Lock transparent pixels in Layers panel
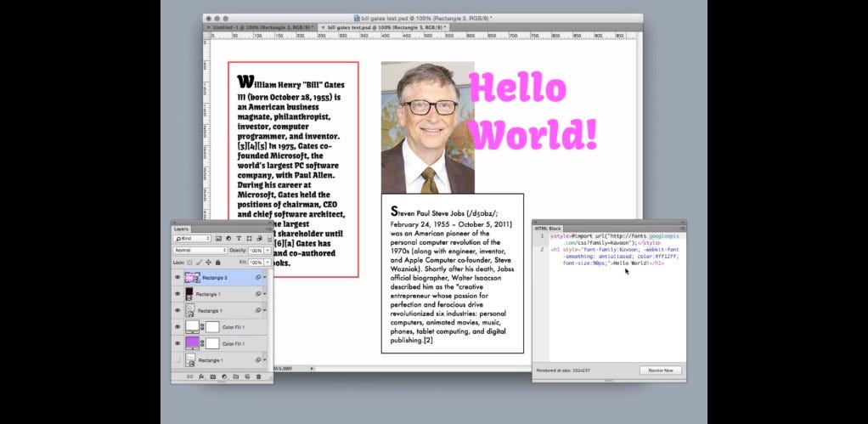 [189, 263]
